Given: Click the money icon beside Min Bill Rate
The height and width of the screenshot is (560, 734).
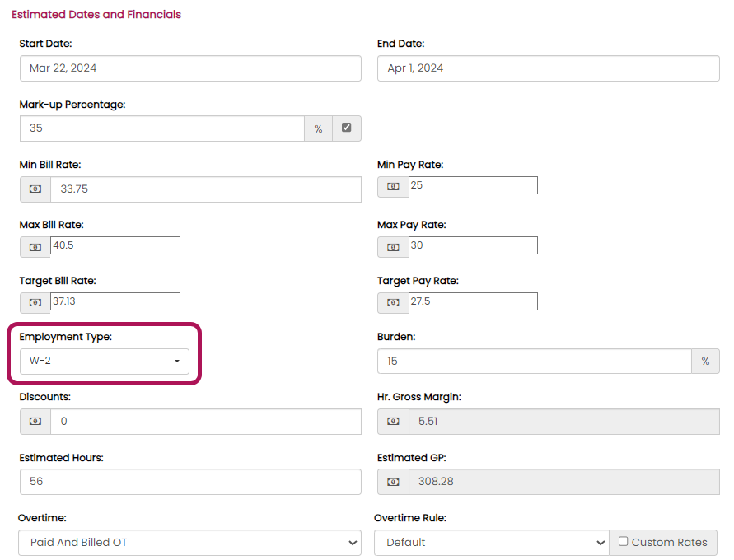Looking at the screenshot, I should tap(35, 189).
